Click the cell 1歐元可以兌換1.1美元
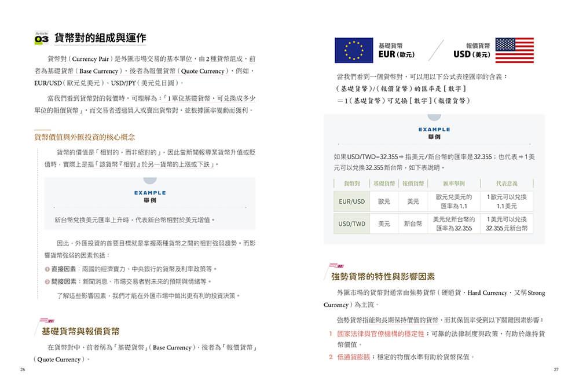Image resolution: width=579 pixels, height=392 pixels. coord(507,202)
